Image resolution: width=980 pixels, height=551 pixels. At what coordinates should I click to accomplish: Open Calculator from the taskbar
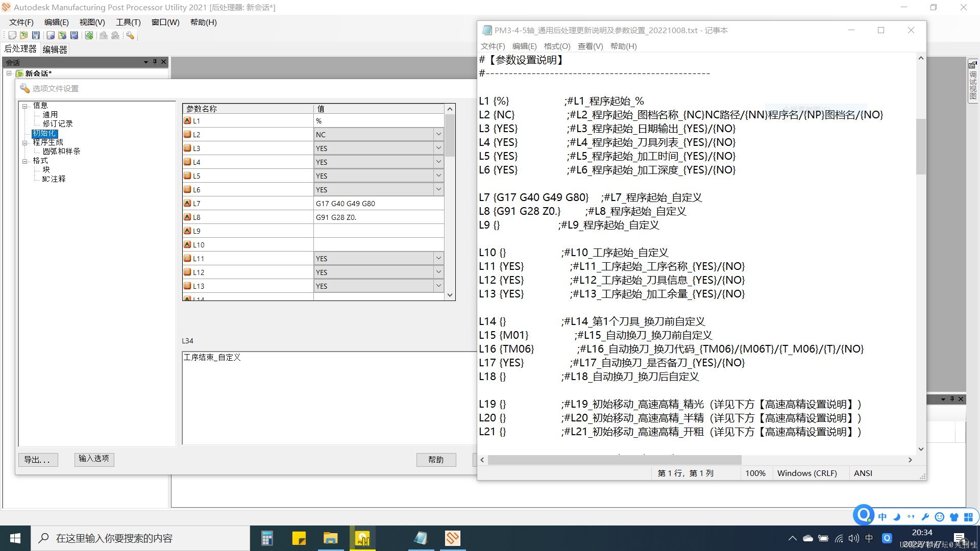(x=267, y=538)
